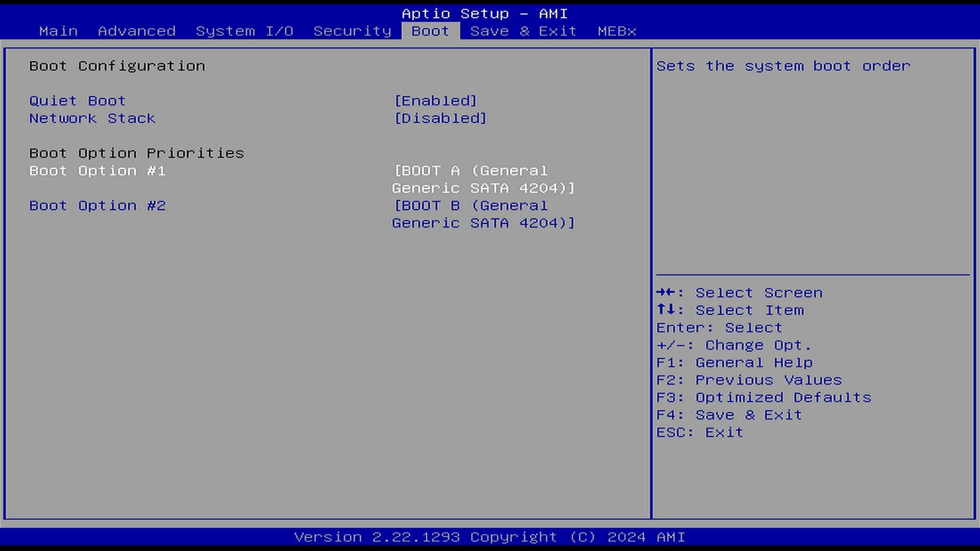The image size is (980, 551).
Task: Select the Boot Option #2 label
Action: [97, 206]
